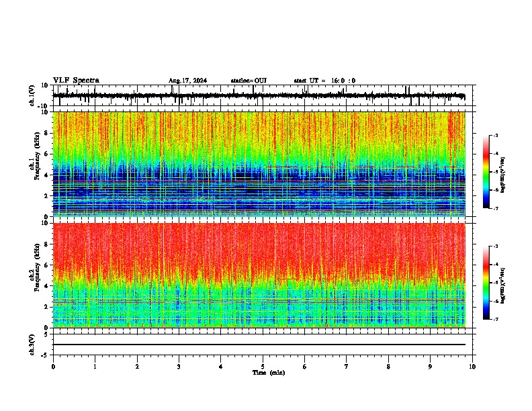
Task: Click the ch.1 'Frequency (kHz)' axis label
Action: [x=38, y=155]
